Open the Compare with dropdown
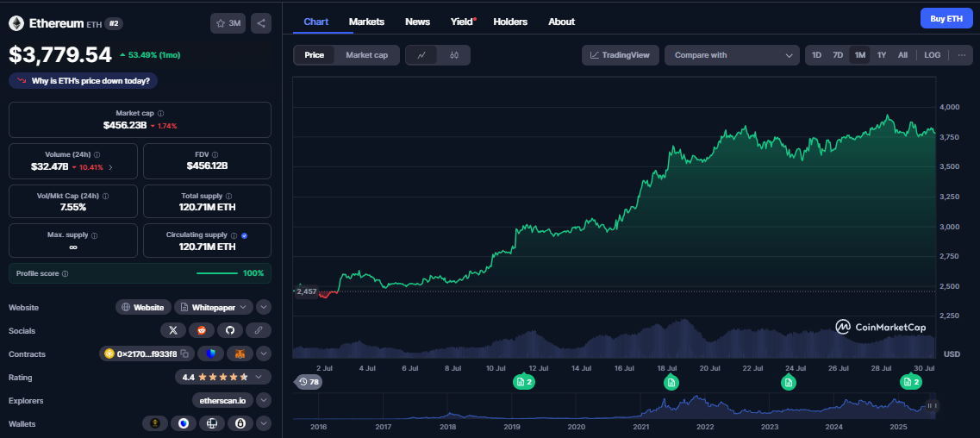 732,55
